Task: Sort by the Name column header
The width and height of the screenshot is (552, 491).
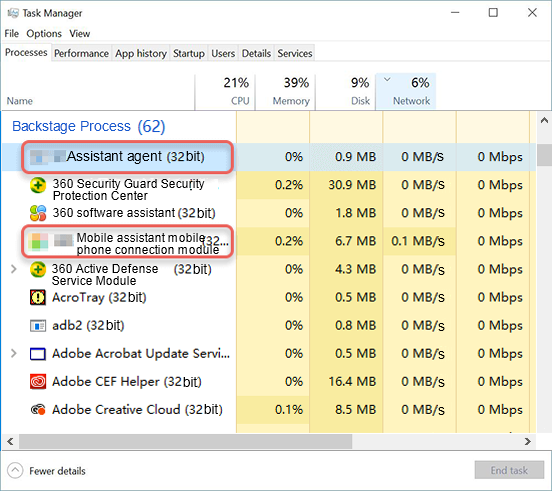Action: tap(98, 92)
